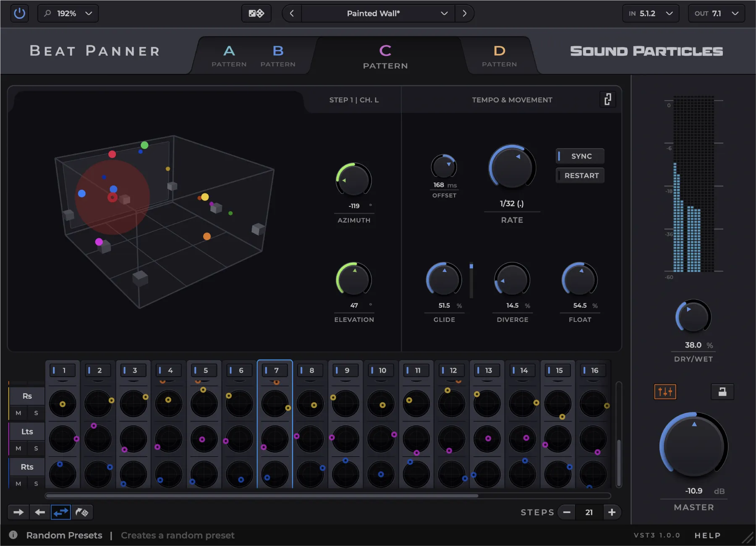Open the STEP 1 | CH. L tab
The height and width of the screenshot is (546, 756).
pos(354,100)
